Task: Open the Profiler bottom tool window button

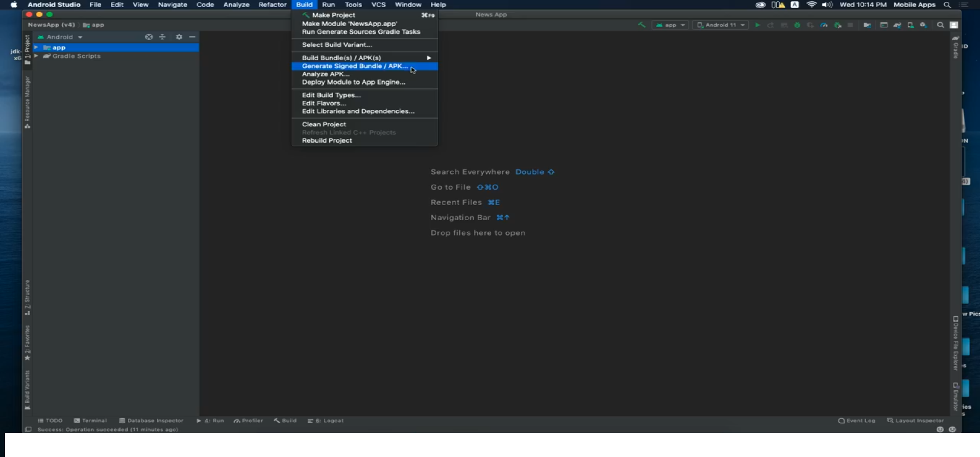Action: 248,420
